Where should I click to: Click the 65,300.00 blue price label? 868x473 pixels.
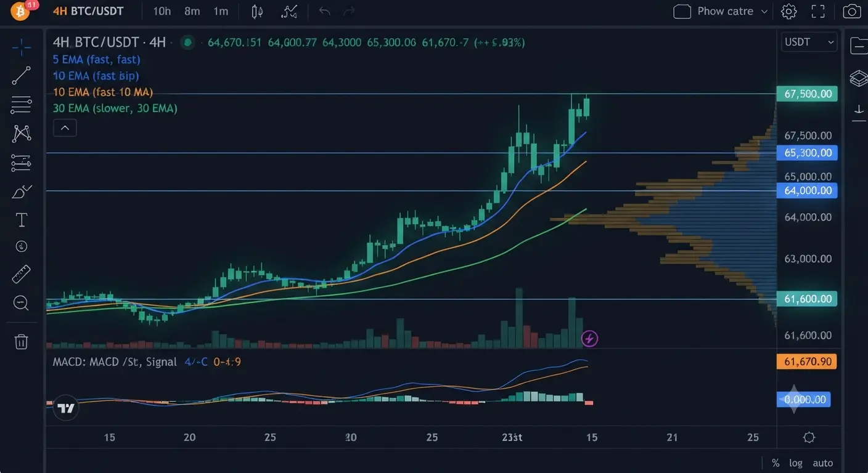coord(807,153)
